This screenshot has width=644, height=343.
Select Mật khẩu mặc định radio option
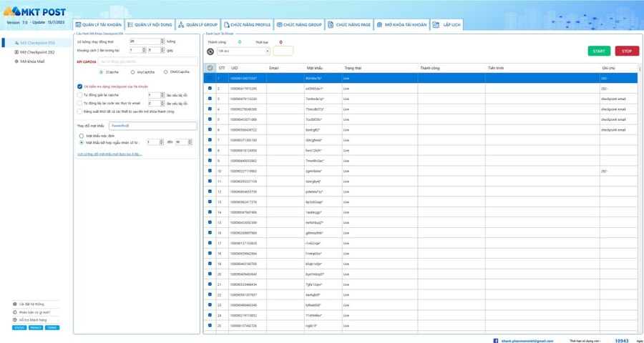82,135
